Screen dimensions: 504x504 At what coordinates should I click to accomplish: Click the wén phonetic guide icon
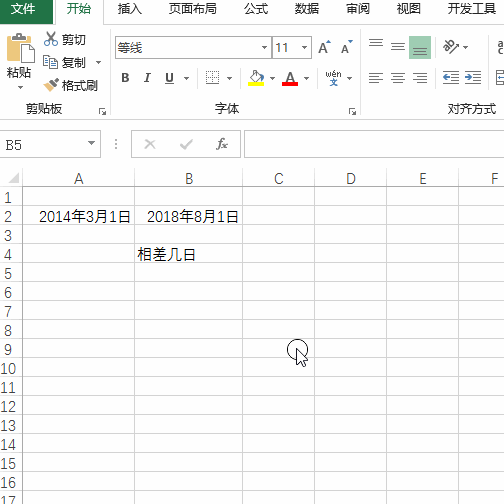click(333, 78)
